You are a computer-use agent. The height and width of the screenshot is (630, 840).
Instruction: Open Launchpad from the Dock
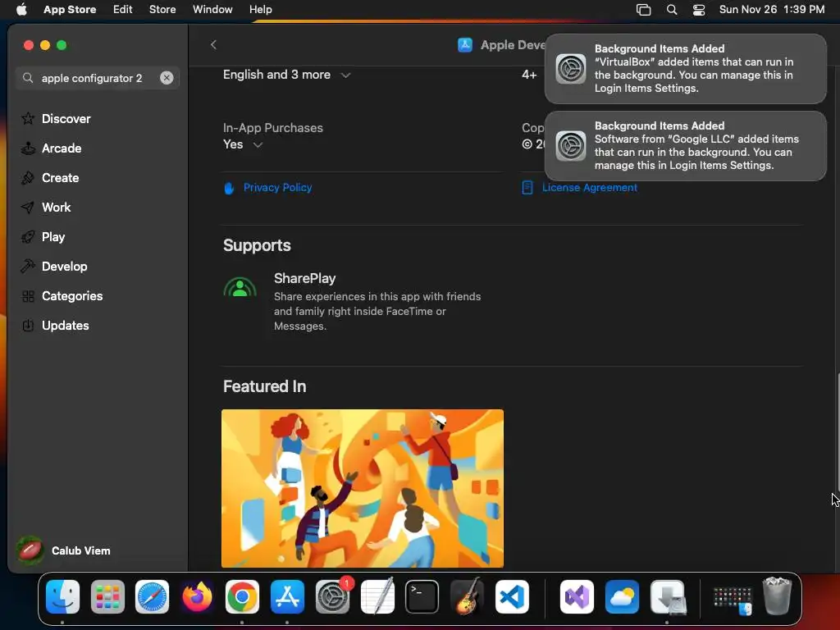pyautogui.click(x=107, y=597)
